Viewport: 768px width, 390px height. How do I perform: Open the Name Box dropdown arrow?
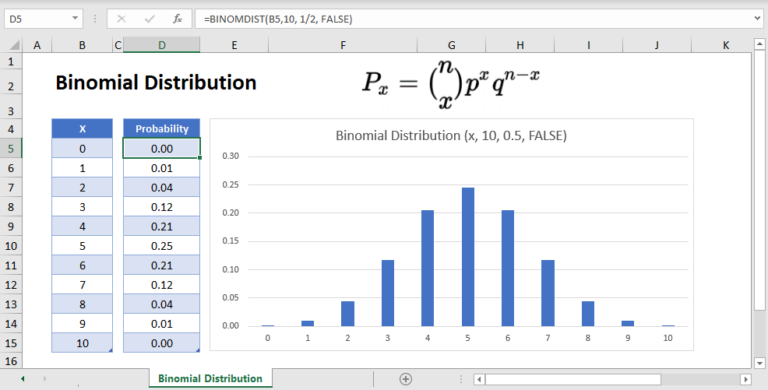[x=75, y=19]
